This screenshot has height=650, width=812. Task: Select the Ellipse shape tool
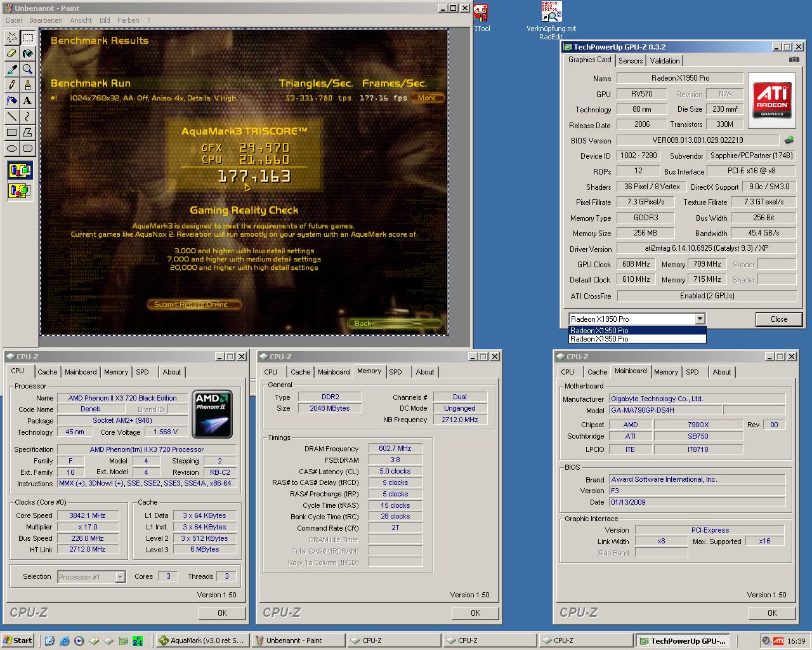coord(12,148)
